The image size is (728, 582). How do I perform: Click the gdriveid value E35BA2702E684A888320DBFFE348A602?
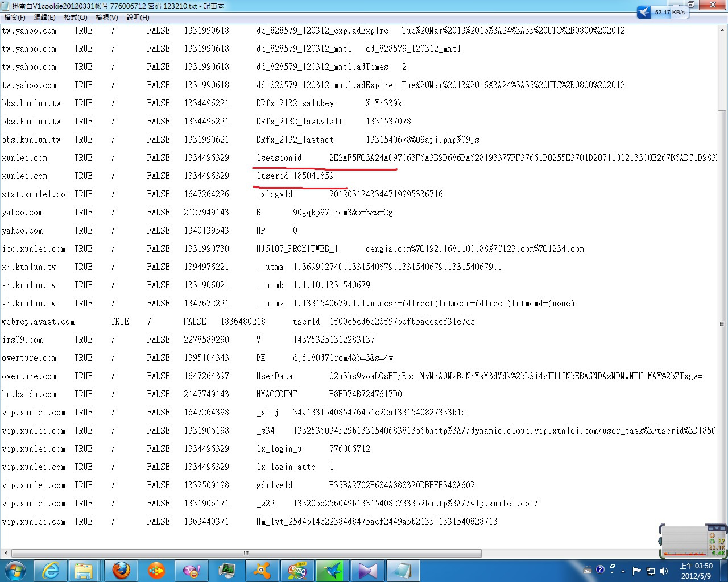tap(402, 485)
